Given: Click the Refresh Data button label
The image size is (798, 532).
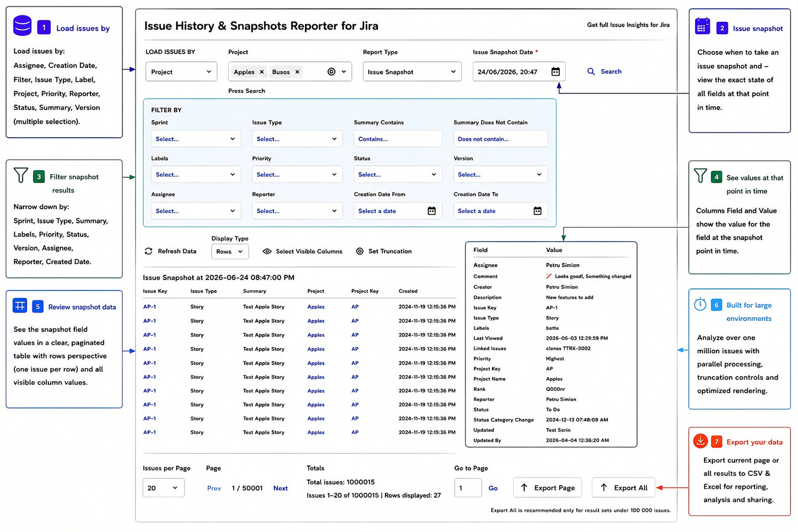Looking at the screenshot, I should (x=177, y=251).
